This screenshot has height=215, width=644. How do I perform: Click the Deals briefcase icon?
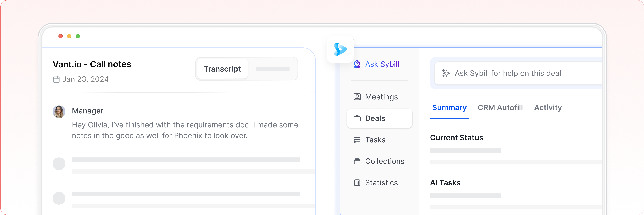357,118
